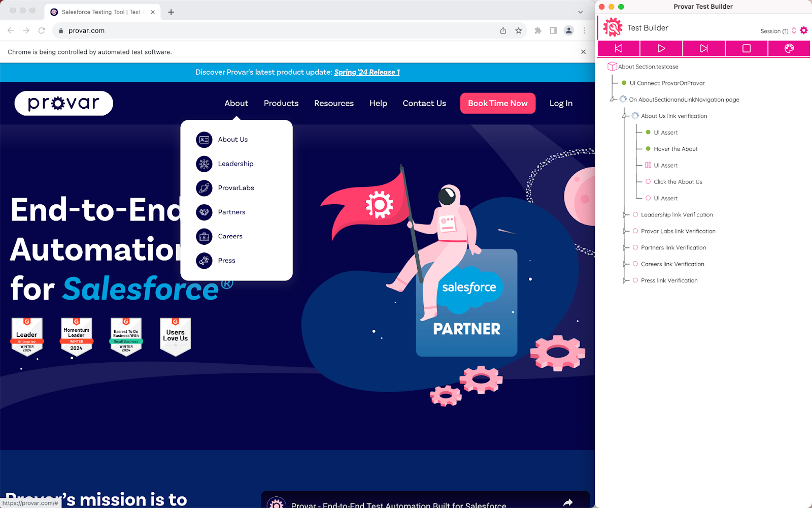
Task: Open a new Chrome tab
Action: click(171, 12)
